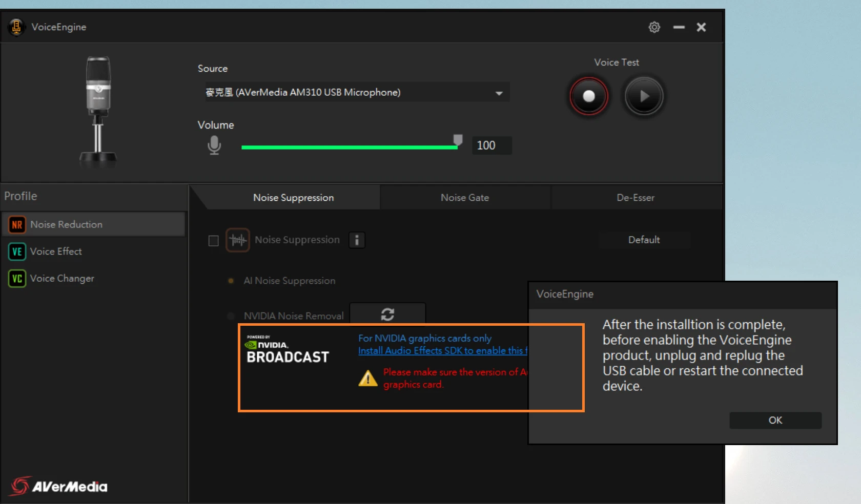Viewport: 861px width, 504px height.
Task: Click the VoiceEngine dialog title bar
Action: (x=683, y=295)
